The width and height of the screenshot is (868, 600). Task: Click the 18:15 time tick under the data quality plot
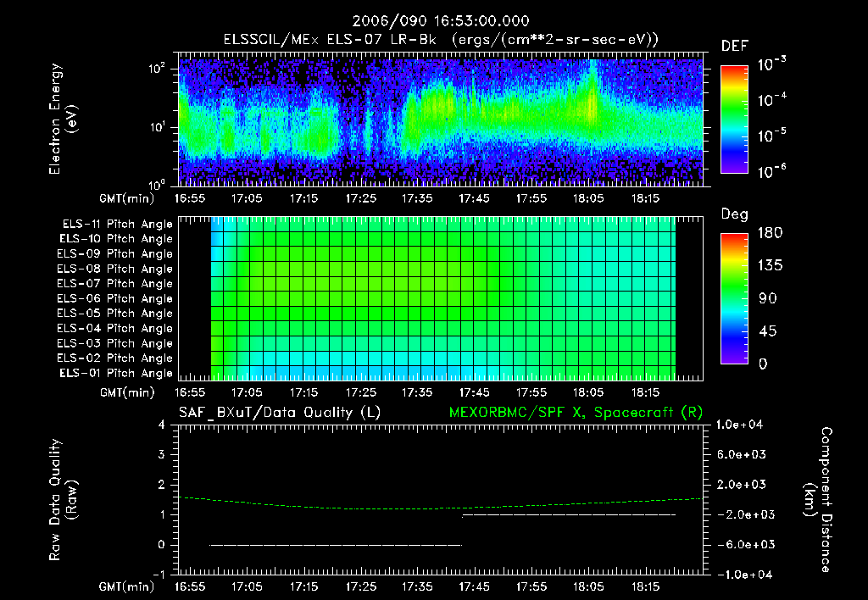tap(645, 586)
